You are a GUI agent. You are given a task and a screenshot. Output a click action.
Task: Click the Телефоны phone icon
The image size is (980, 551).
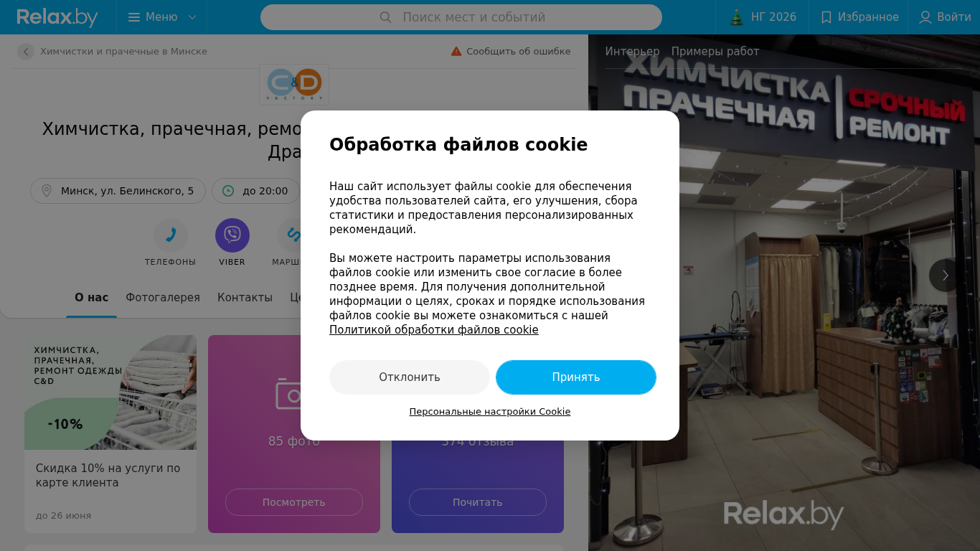pos(171,235)
